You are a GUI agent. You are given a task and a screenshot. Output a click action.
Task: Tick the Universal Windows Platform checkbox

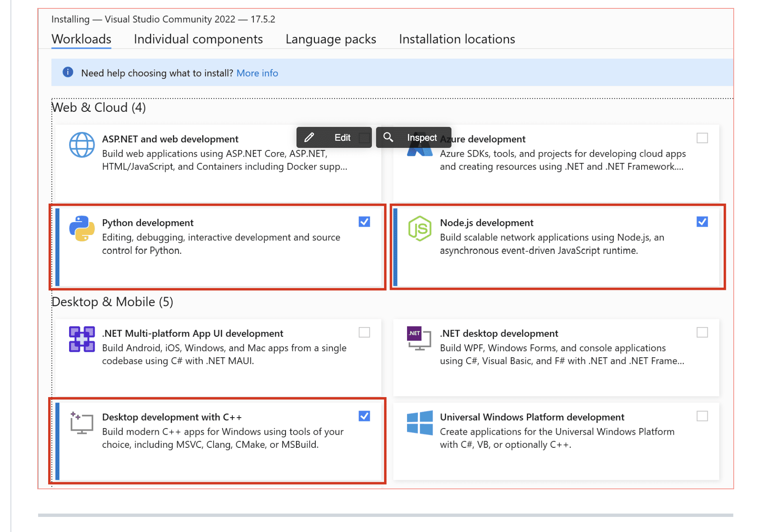point(702,416)
